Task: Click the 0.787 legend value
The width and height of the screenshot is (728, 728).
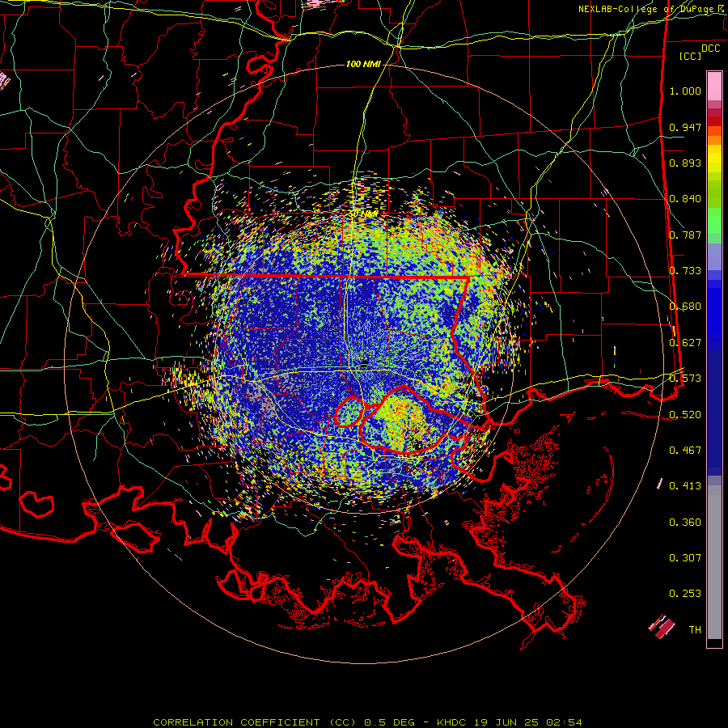Action: (685, 235)
